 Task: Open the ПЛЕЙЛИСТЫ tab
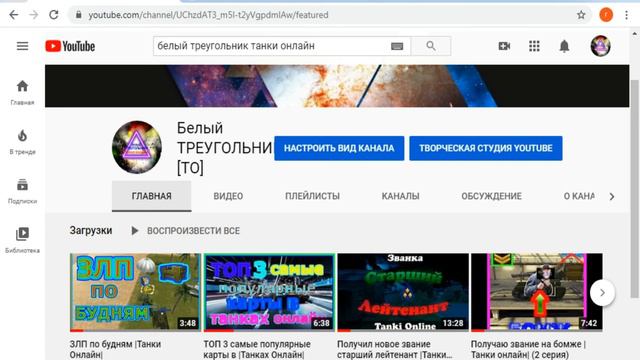(x=312, y=196)
